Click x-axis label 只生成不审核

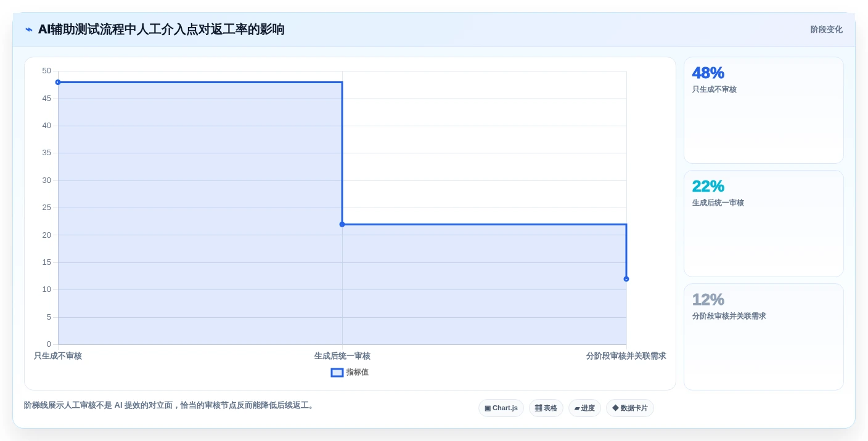[x=58, y=356]
